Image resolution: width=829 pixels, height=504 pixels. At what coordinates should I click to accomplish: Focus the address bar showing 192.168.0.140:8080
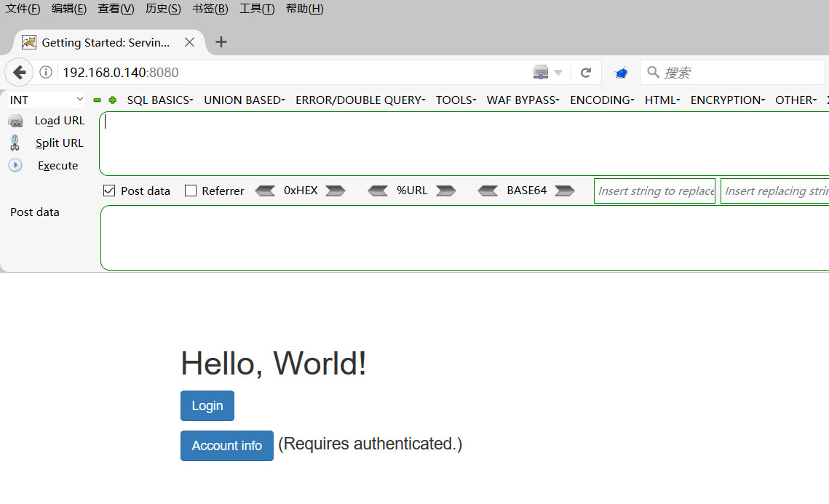coord(293,73)
